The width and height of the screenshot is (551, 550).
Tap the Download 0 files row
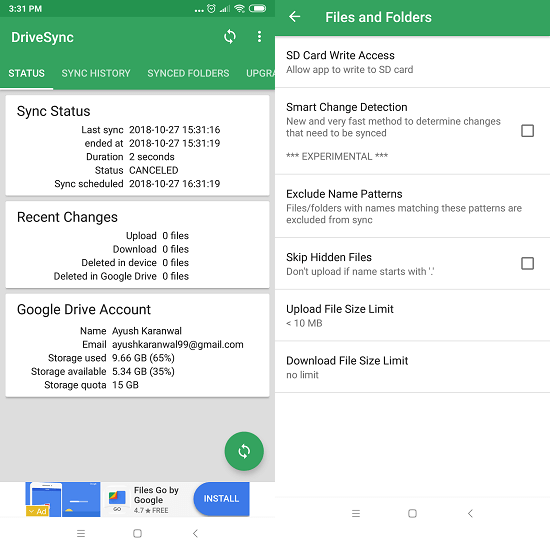(x=150, y=249)
